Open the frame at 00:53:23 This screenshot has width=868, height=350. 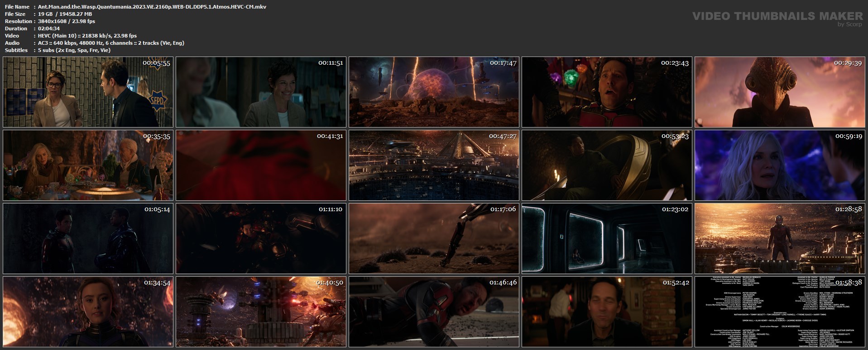[x=607, y=165]
